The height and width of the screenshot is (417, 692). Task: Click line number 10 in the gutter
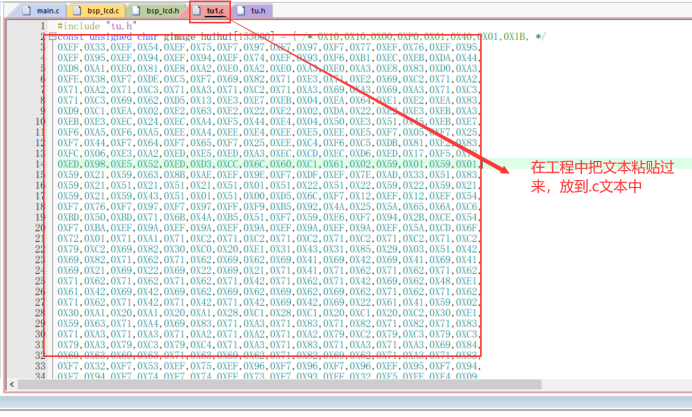(x=40, y=121)
